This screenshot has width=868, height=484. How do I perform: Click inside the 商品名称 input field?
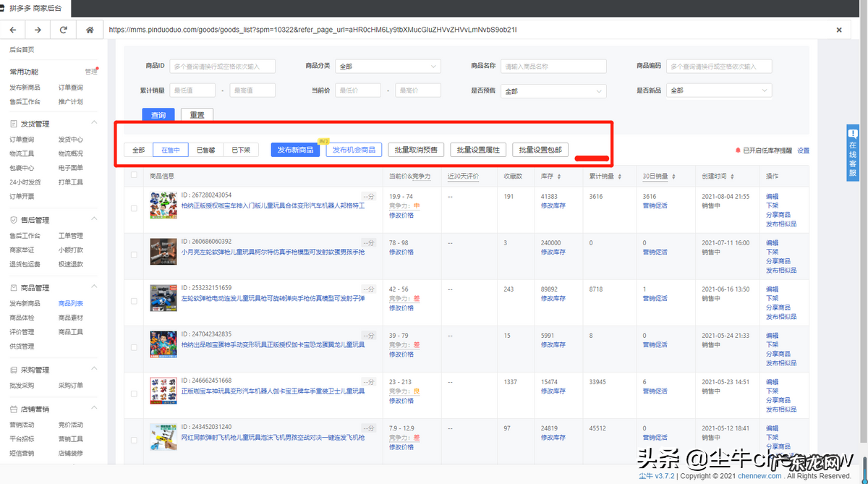[x=553, y=66]
